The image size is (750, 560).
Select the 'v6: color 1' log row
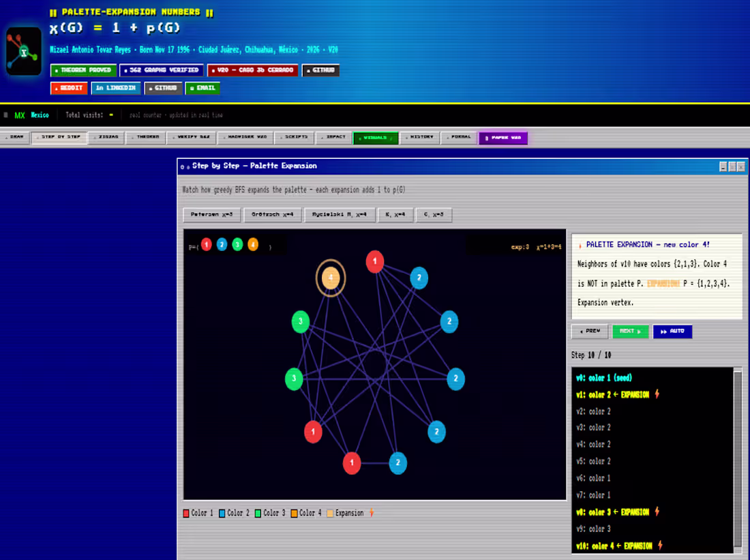point(594,479)
